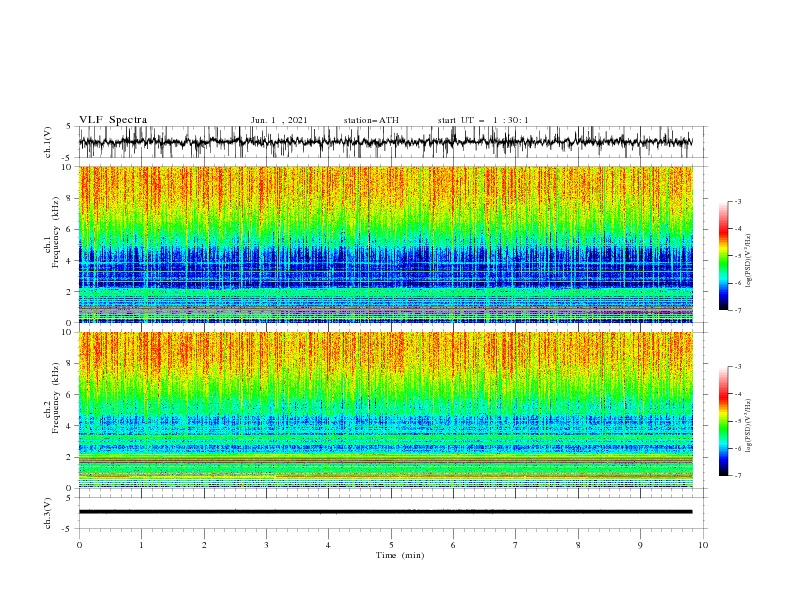Click time axis tick label "4"
792x612 pixels.
[328, 545]
